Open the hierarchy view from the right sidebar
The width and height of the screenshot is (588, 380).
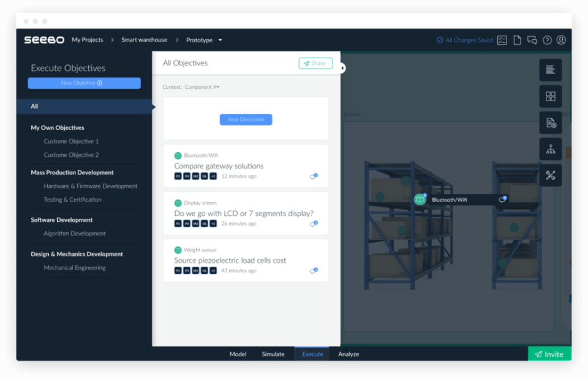pyautogui.click(x=550, y=148)
